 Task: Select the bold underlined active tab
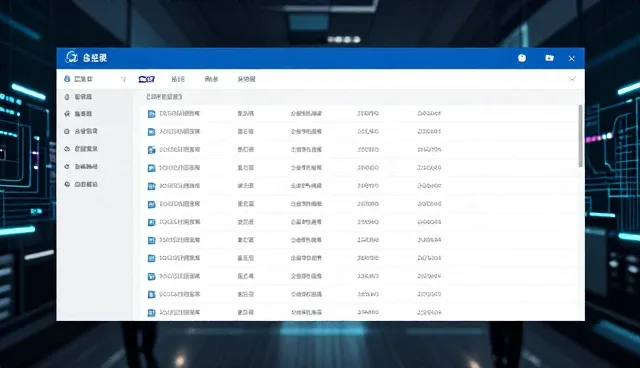tap(147, 79)
